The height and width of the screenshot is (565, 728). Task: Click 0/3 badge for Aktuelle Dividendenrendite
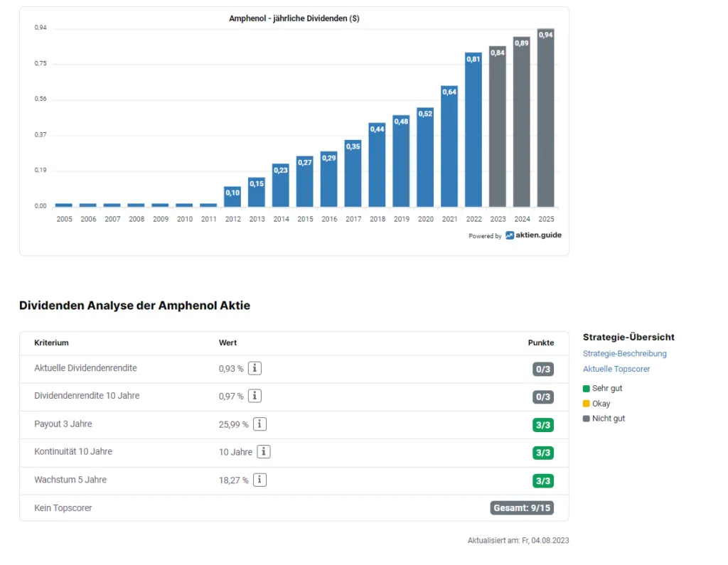pos(542,369)
